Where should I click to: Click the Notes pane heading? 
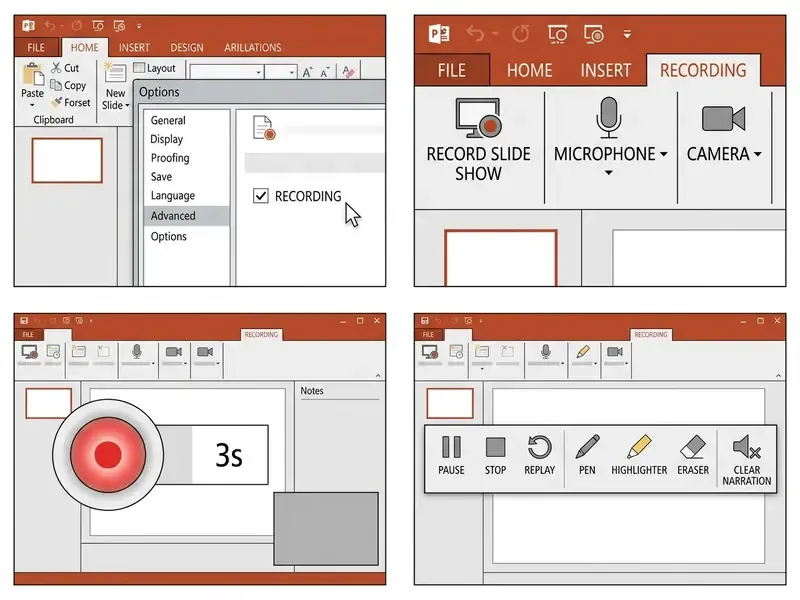(x=312, y=391)
